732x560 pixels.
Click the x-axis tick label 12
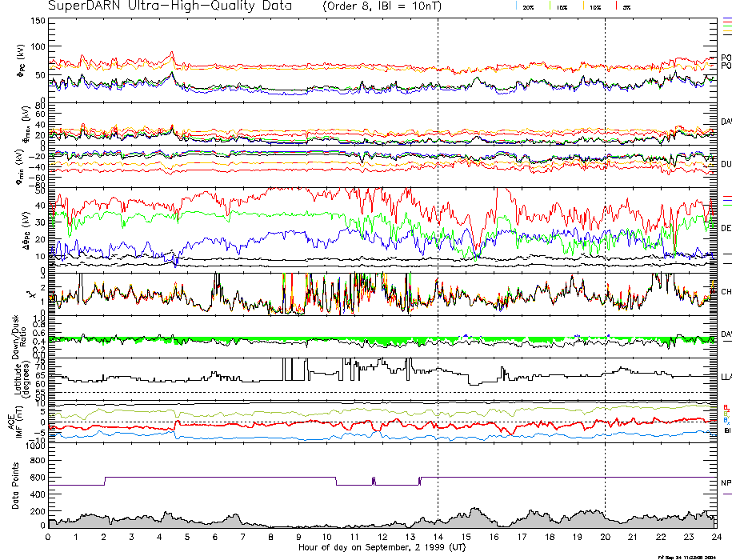click(382, 537)
